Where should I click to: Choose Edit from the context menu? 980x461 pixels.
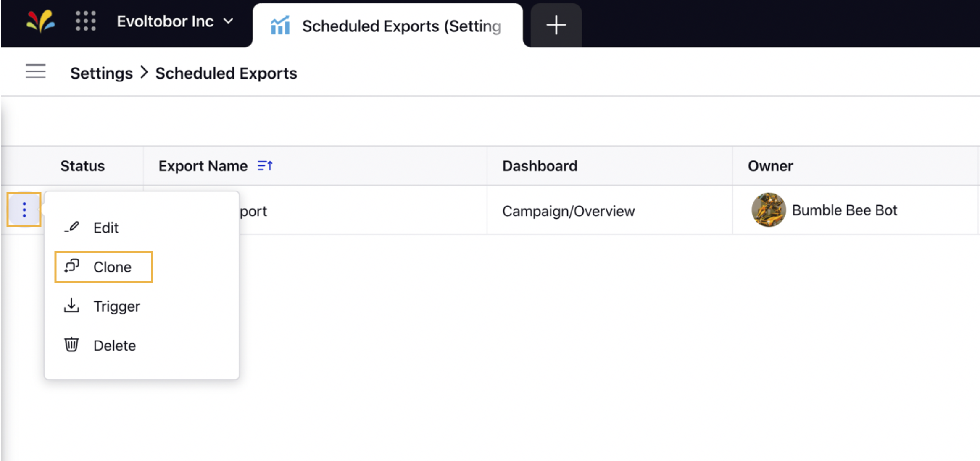[x=142, y=228]
